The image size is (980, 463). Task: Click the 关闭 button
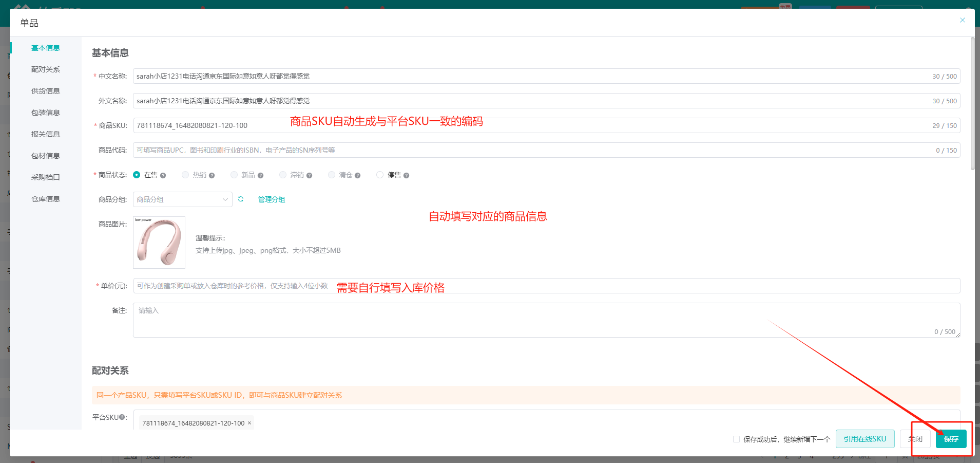[x=915, y=439]
